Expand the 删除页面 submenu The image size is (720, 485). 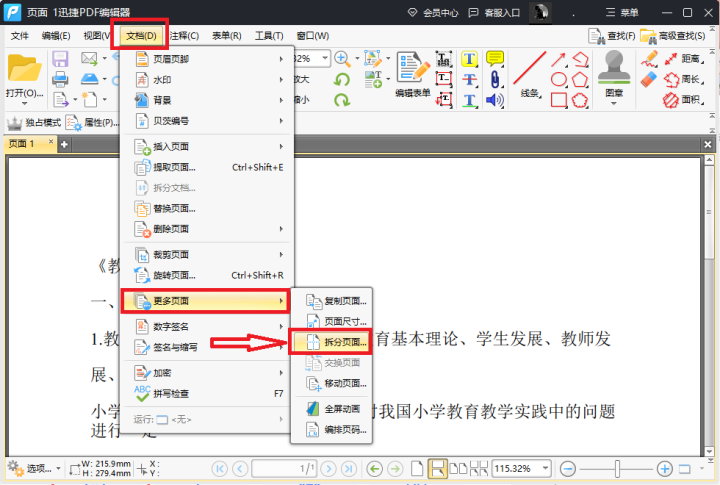click(207, 229)
